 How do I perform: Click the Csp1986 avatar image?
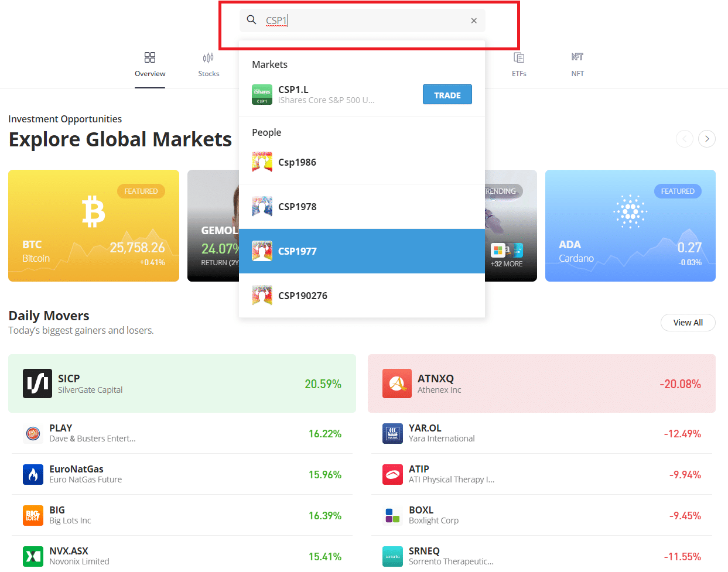click(262, 162)
